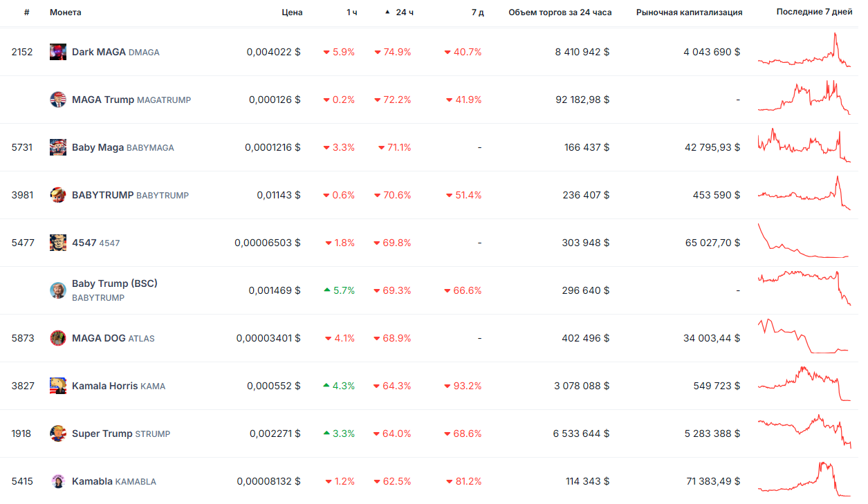
Task: Open Baby Trump (BSC) 7-day sparkline
Action: 804,289
